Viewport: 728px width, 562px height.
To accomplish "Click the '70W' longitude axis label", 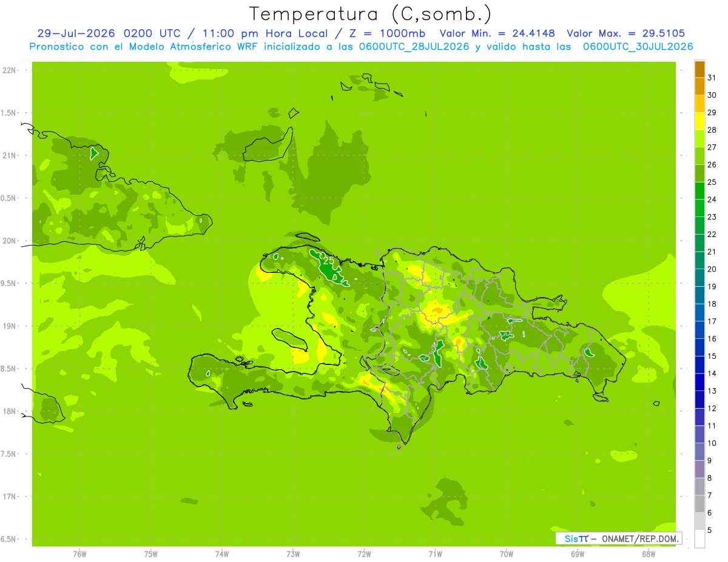I will [x=507, y=554].
